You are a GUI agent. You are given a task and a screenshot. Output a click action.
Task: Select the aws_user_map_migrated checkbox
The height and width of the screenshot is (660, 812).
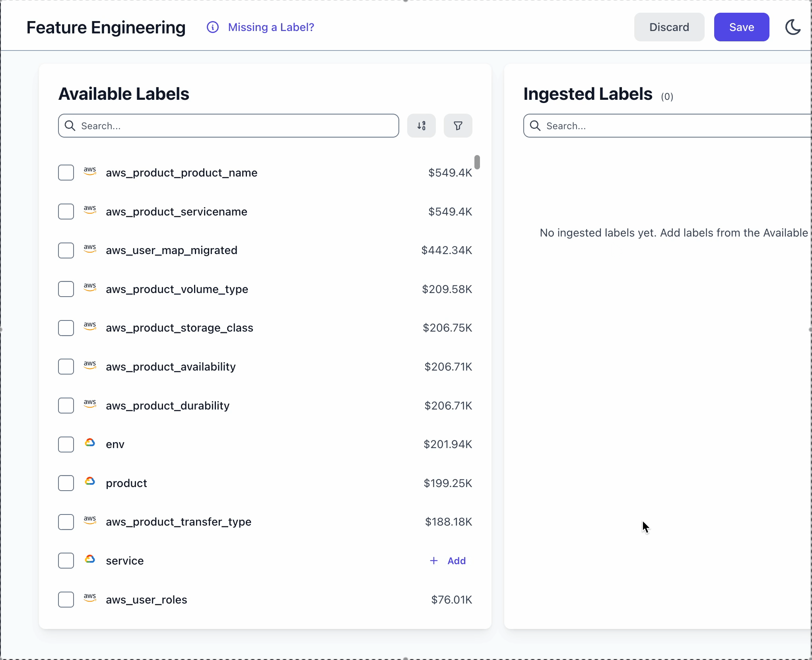click(66, 250)
